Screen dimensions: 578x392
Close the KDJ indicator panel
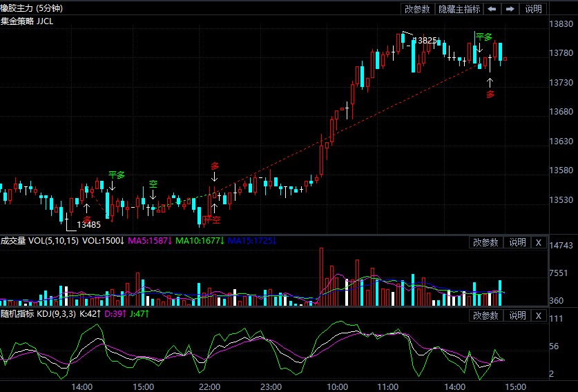539,315
